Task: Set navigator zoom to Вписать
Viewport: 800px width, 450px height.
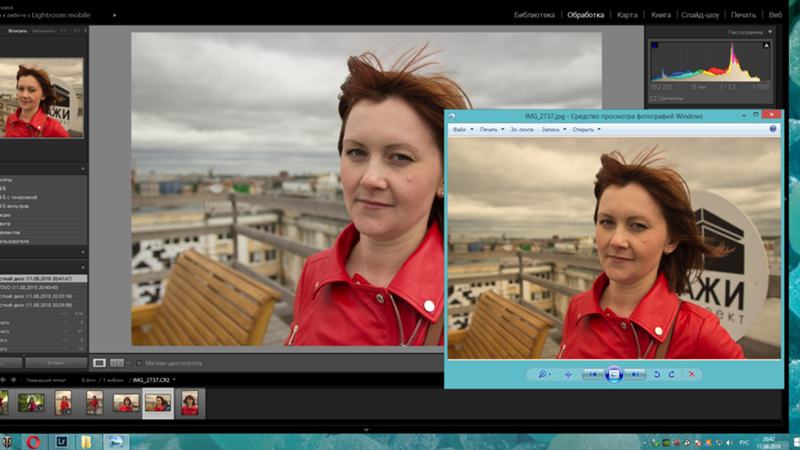Action: pos(17,31)
